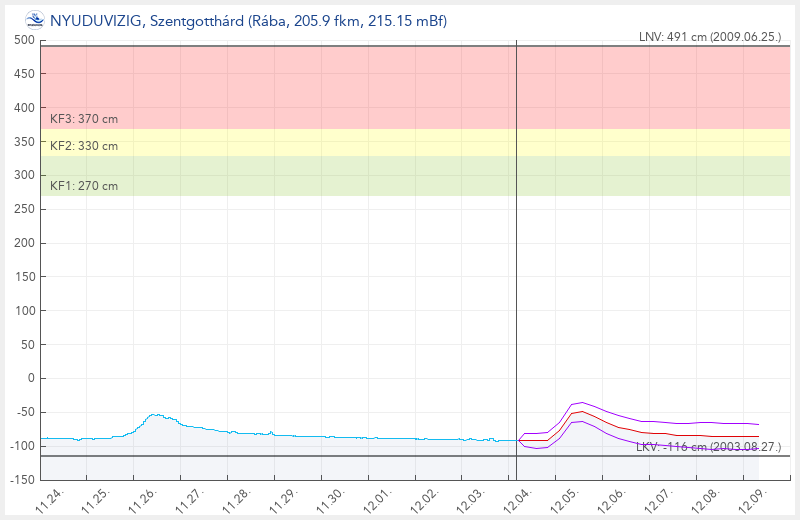Click the yellow second-degree alert band
Screen dimensions: 800x520
[300, 142]
